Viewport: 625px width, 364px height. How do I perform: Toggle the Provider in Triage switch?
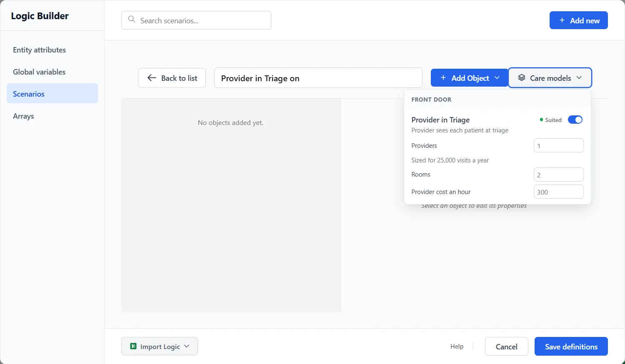click(575, 120)
